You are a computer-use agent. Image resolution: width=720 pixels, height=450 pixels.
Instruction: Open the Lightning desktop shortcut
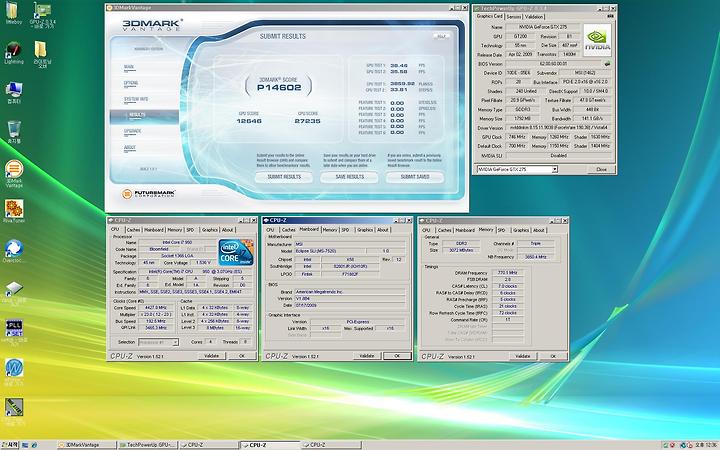13,51
